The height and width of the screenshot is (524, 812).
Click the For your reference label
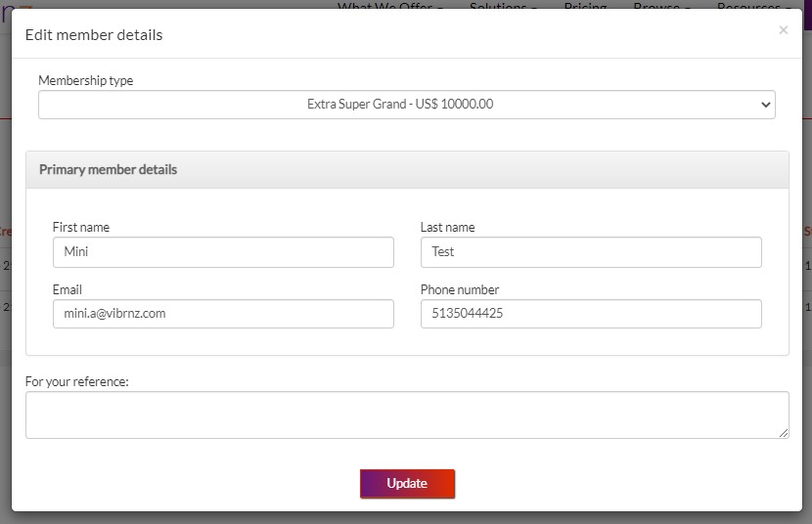coord(76,381)
